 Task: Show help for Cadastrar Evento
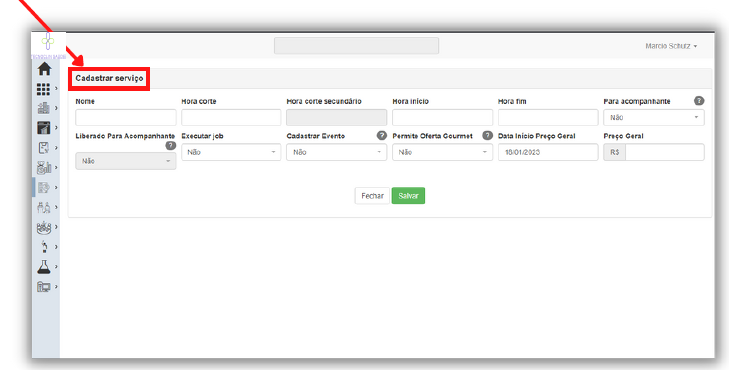[x=382, y=136]
